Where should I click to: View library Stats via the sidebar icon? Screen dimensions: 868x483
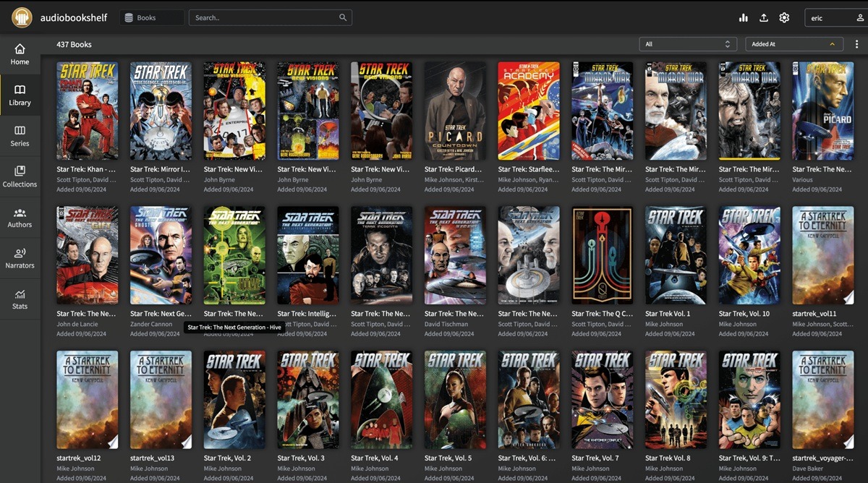20,298
